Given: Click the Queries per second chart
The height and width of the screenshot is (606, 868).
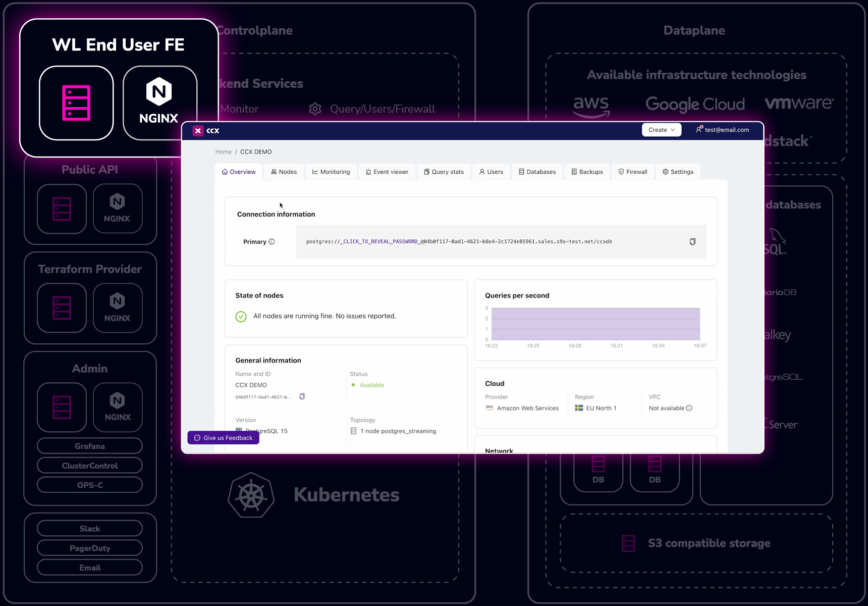Looking at the screenshot, I should 595,324.
